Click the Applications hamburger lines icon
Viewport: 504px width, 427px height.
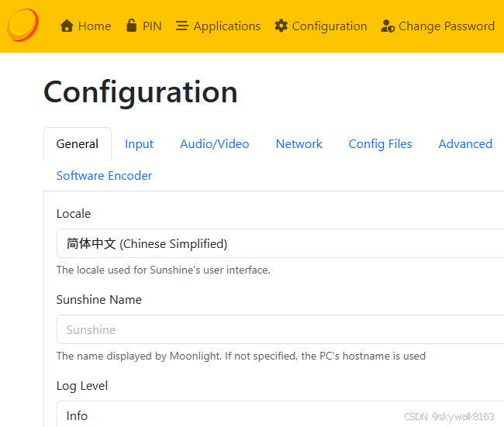[182, 26]
